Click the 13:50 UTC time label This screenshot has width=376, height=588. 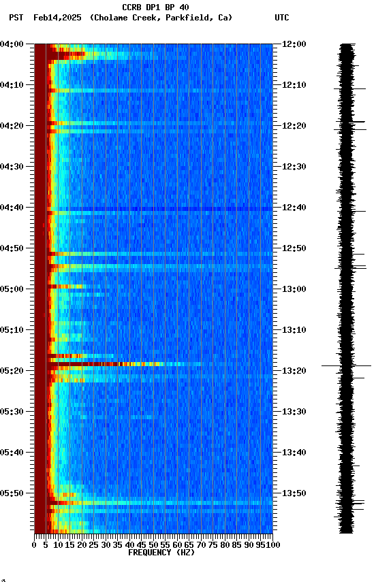click(294, 493)
